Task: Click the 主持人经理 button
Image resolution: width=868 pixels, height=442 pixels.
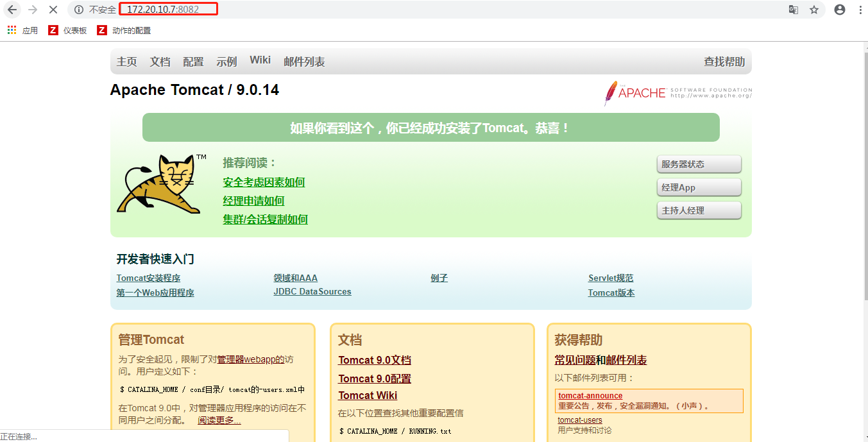Action: [699, 210]
